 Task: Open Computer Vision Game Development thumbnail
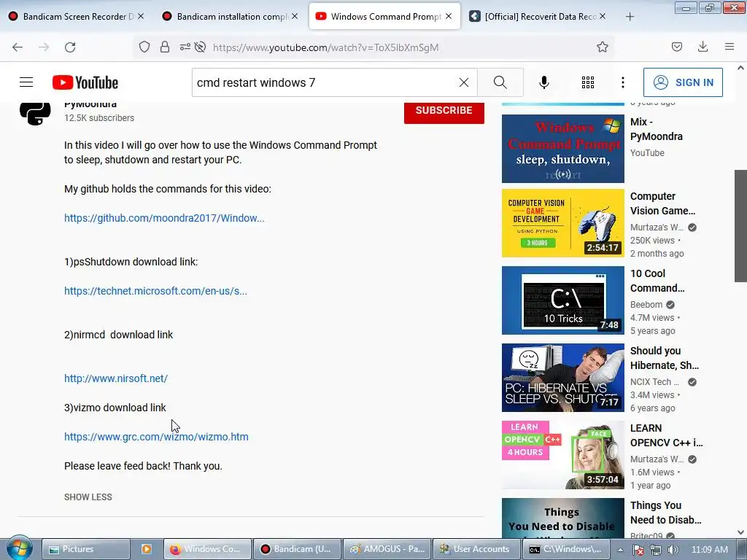coord(562,223)
